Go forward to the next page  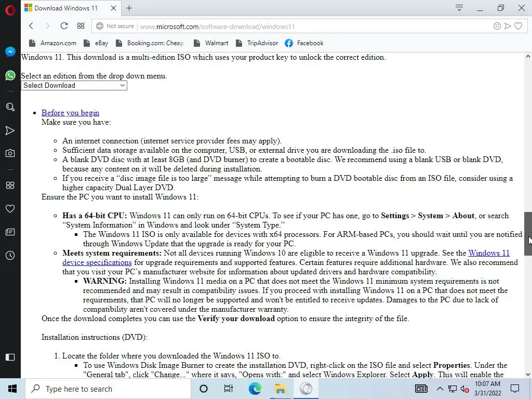pos(47,26)
